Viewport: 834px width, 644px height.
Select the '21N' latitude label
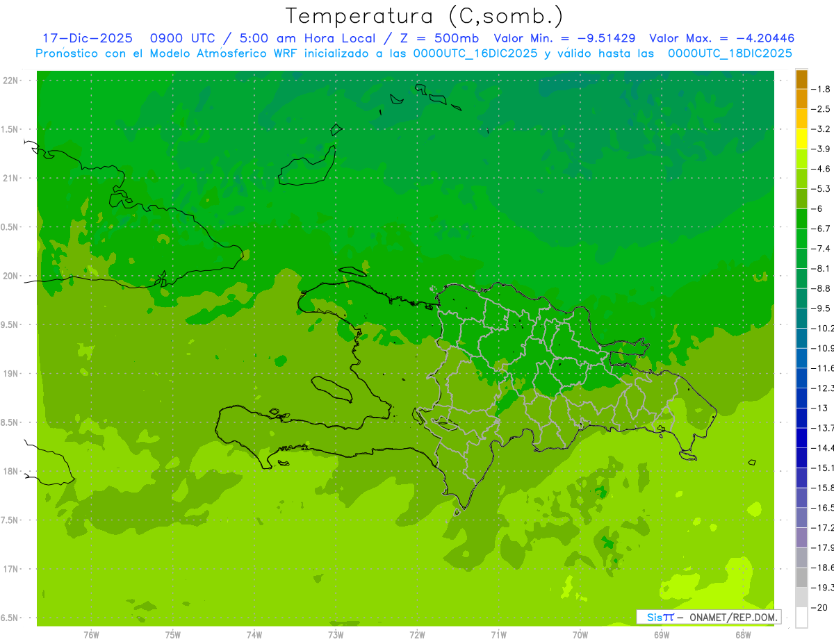tap(10, 178)
